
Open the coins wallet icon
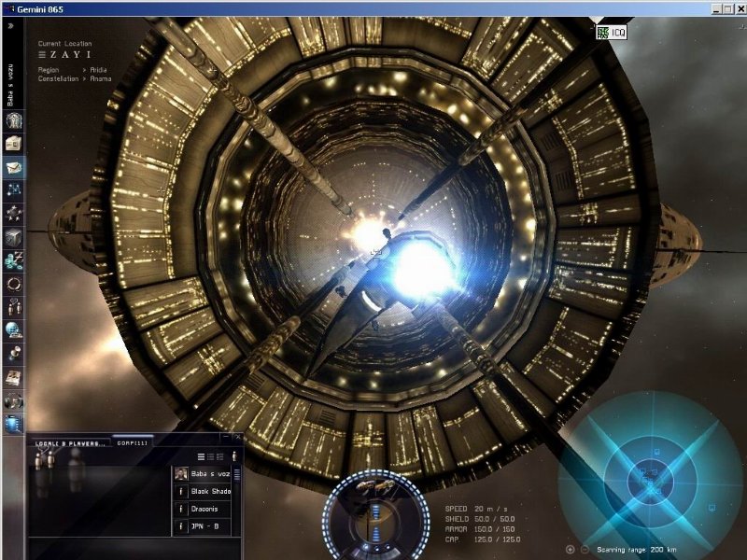tap(14, 260)
